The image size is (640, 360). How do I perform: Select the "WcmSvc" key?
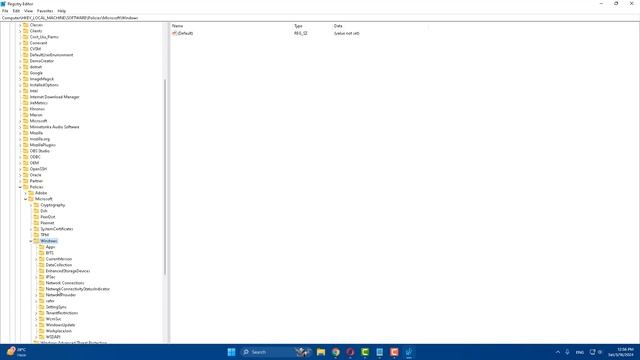pyautogui.click(x=53, y=319)
